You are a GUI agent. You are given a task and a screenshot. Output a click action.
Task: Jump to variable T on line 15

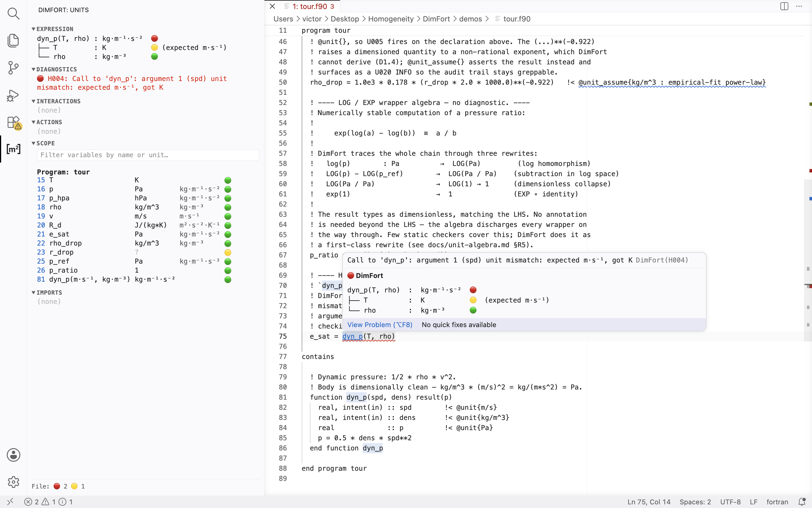[x=134, y=180]
